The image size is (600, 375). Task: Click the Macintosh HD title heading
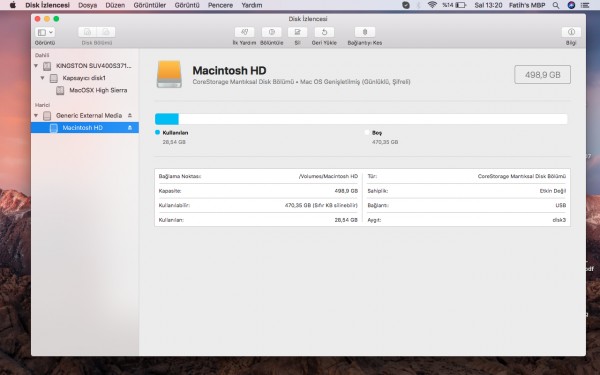tap(229, 70)
